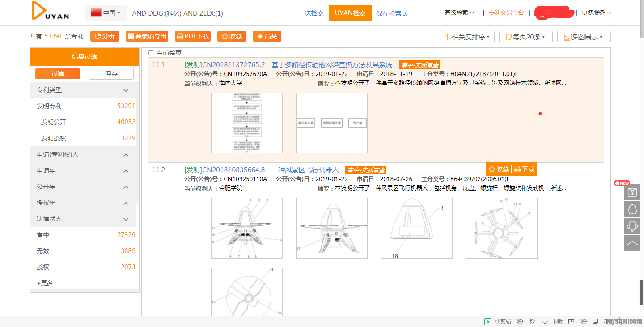Open QQ contact from the side panel
Screen dimensions: 644x327
[632, 209]
